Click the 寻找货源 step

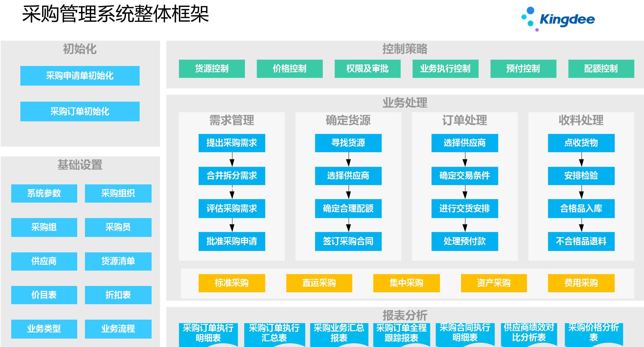tap(348, 143)
